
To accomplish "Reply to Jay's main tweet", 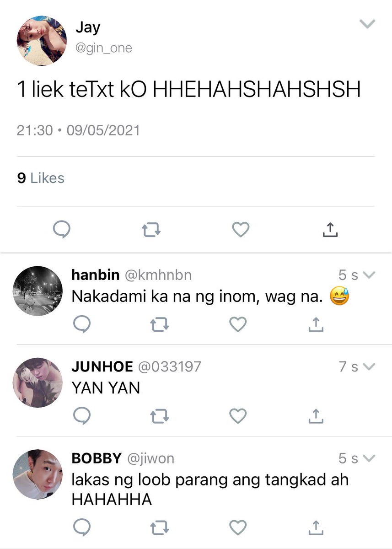I will coord(61,230).
